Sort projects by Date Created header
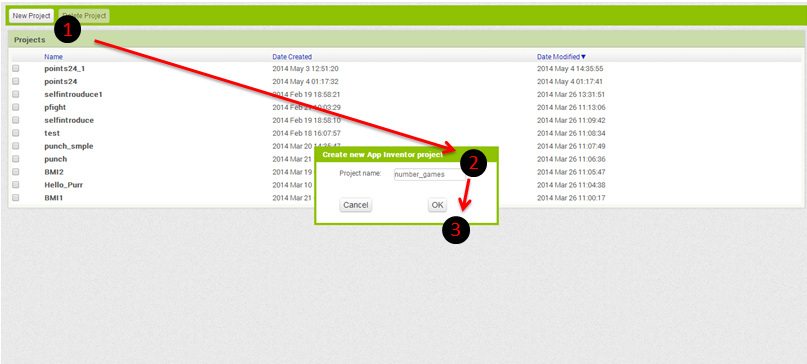 click(292, 57)
